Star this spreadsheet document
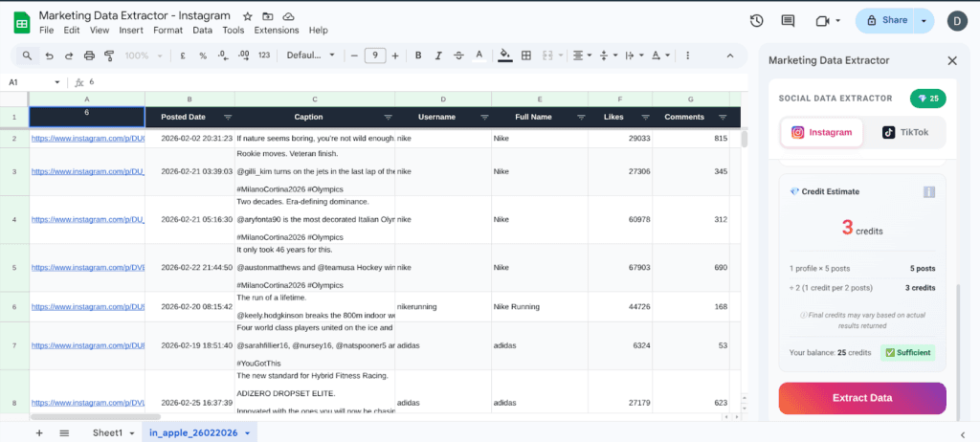Image resolution: width=980 pixels, height=442 pixels. (x=248, y=17)
